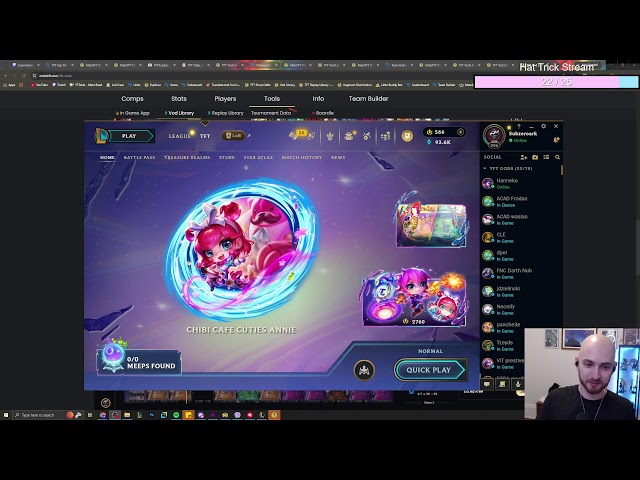Click the add friend icon
640x480 pixels.
(x=524, y=157)
